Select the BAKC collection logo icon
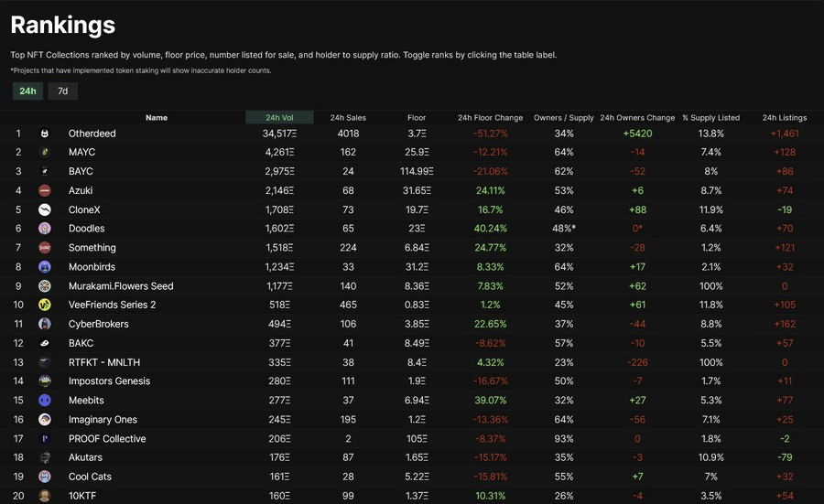Screen dimensions: 824x504 click(x=45, y=343)
